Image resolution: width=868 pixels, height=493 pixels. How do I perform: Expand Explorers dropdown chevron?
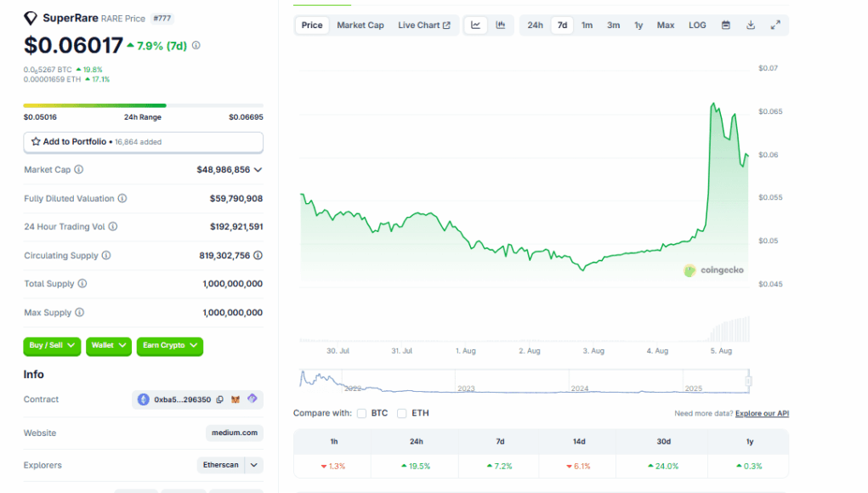tap(254, 465)
